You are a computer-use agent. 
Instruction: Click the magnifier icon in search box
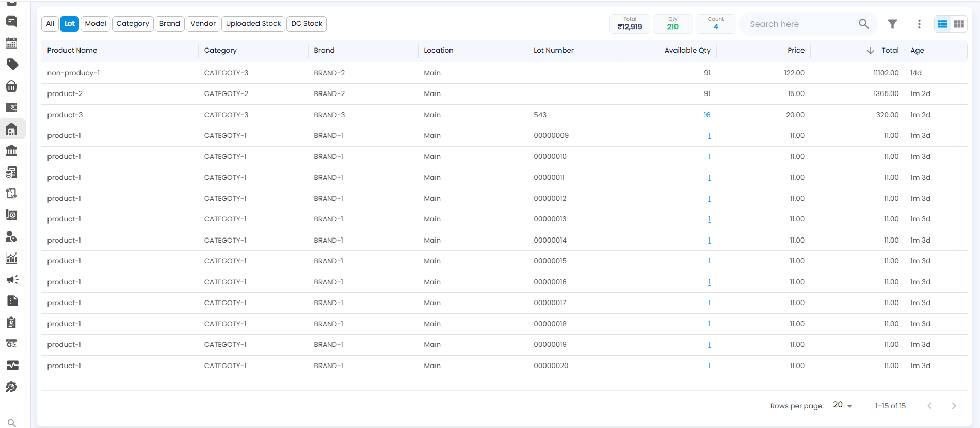pos(863,24)
